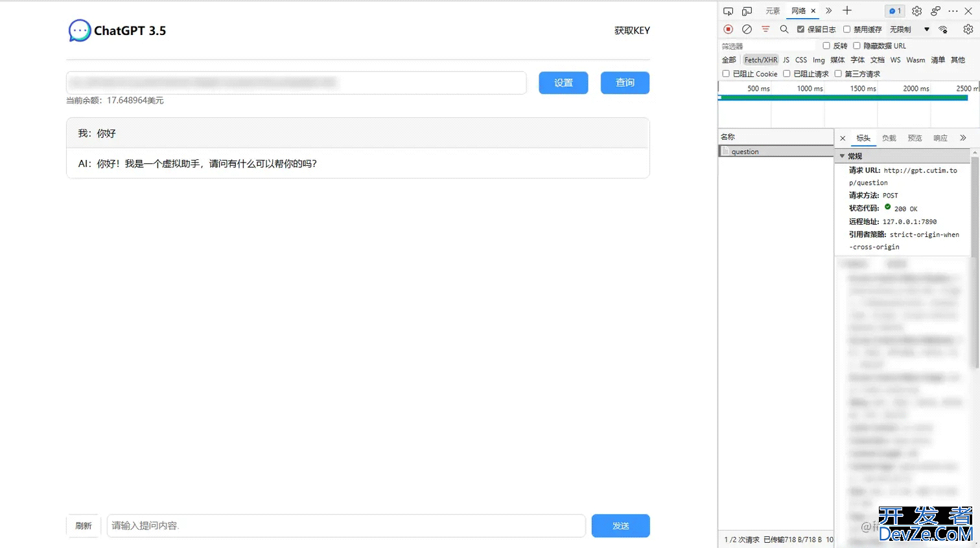Select the question request row
Image resolution: width=980 pixels, height=548 pixels.
(776, 151)
